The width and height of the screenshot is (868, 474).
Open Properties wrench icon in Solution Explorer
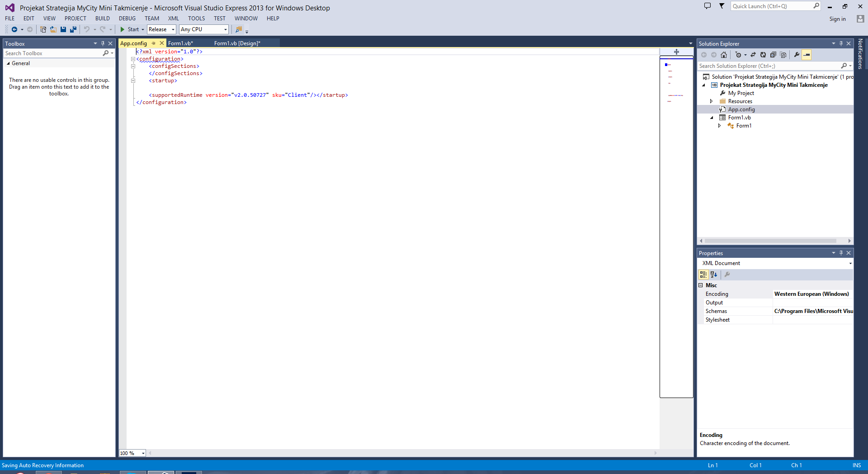click(797, 55)
